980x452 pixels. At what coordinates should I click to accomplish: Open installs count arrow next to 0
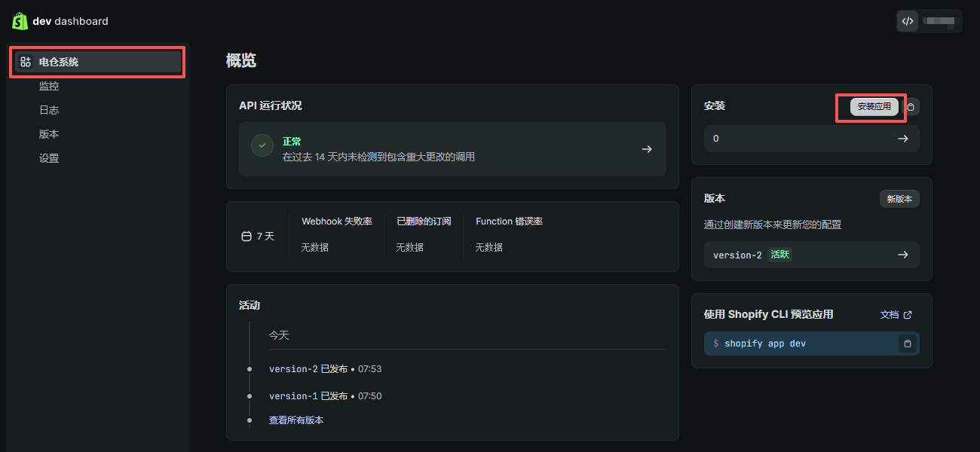click(x=903, y=139)
